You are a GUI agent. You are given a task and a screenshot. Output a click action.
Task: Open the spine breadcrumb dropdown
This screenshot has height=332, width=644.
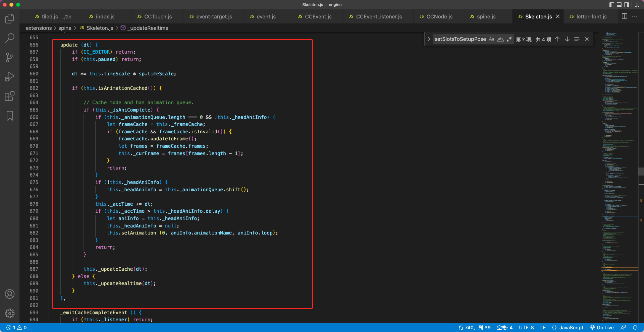[x=65, y=28]
